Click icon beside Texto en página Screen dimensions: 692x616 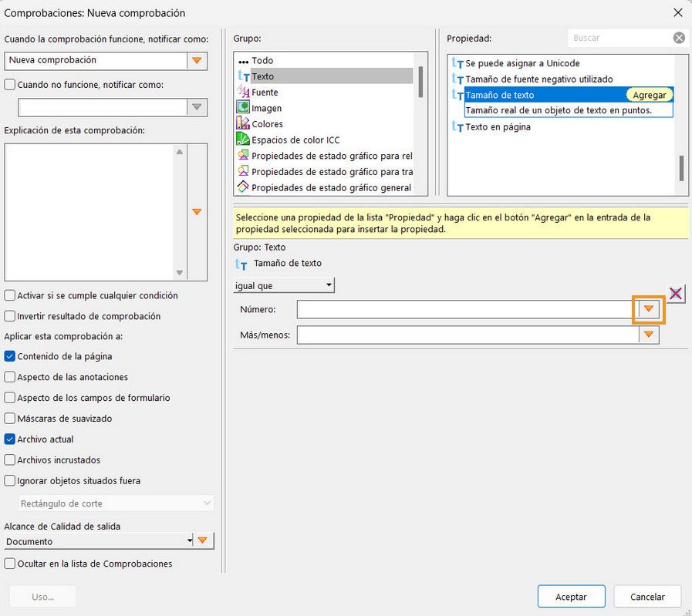(x=457, y=126)
